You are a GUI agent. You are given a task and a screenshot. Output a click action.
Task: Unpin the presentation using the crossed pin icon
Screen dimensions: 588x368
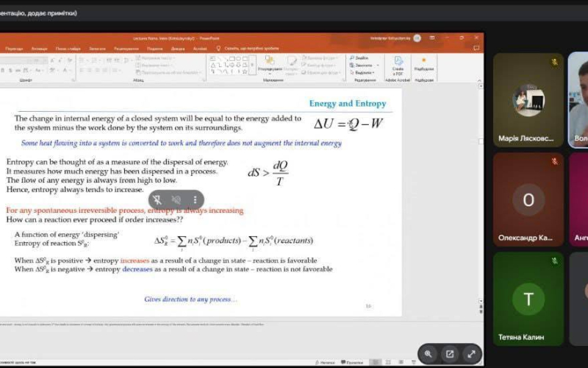click(x=157, y=199)
